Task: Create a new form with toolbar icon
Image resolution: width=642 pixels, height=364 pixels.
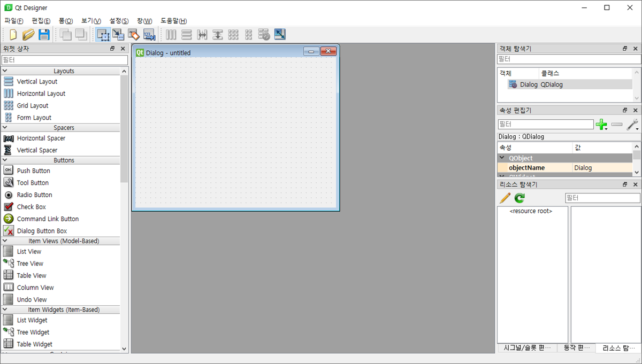Action: 13,35
